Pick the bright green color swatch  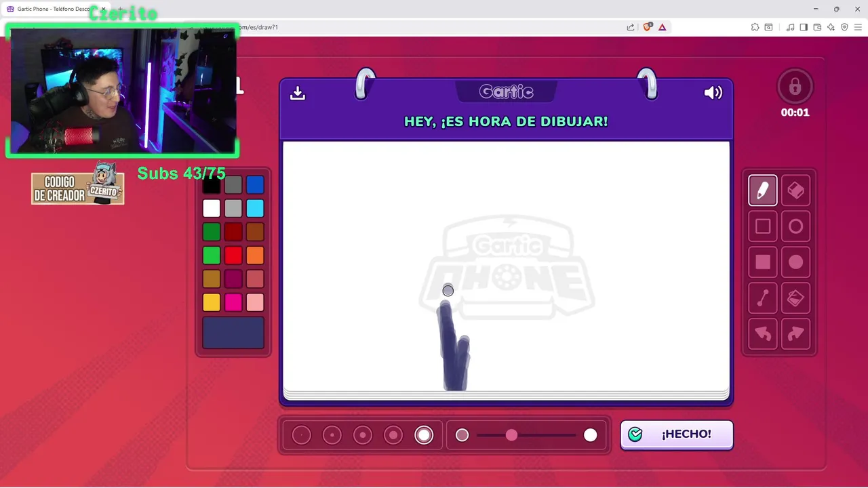coord(212,256)
